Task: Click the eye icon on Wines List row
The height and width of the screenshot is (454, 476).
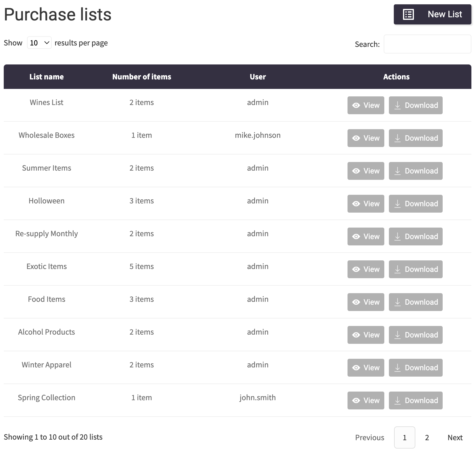Action: click(x=356, y=105)
